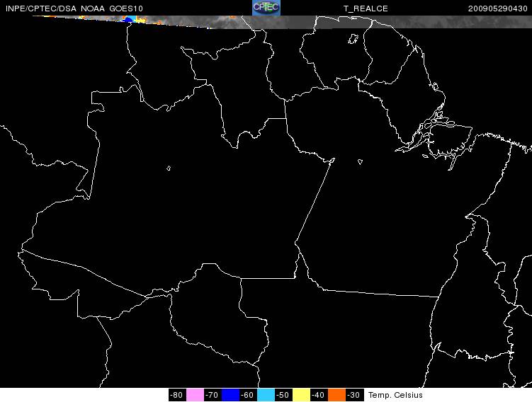Click the -70 legend label
Image resolution: width=532 pixels, height=402 pixels.
point(213,395)
